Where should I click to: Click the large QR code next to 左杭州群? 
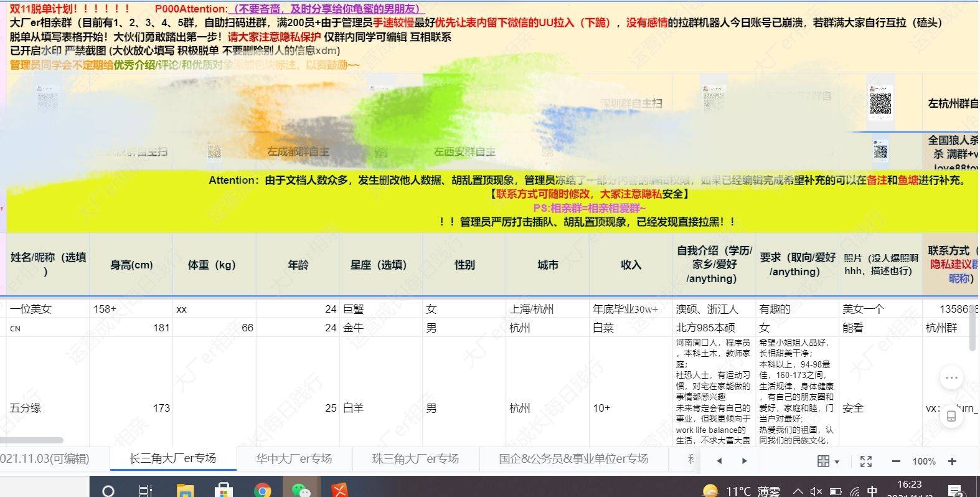[x=880, y=103]
